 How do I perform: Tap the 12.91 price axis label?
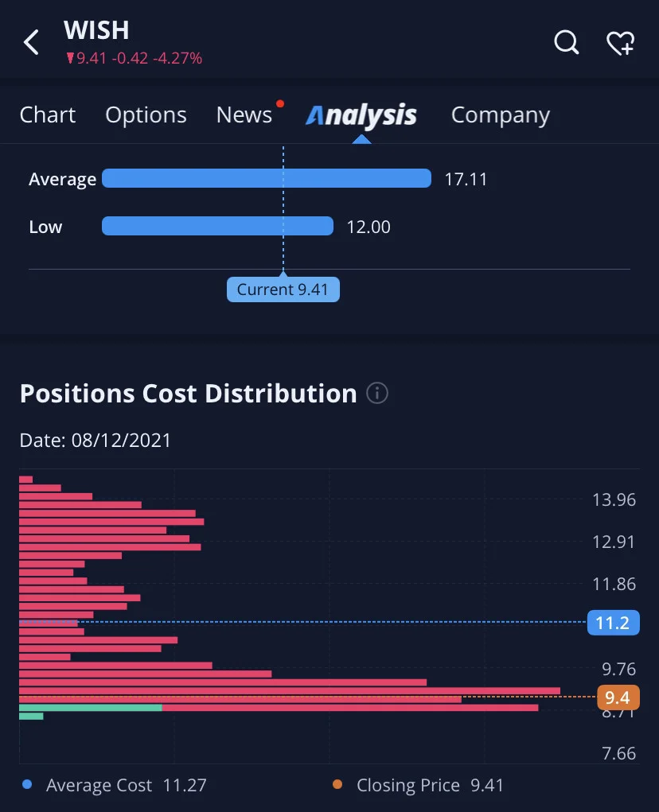(614, 542)
